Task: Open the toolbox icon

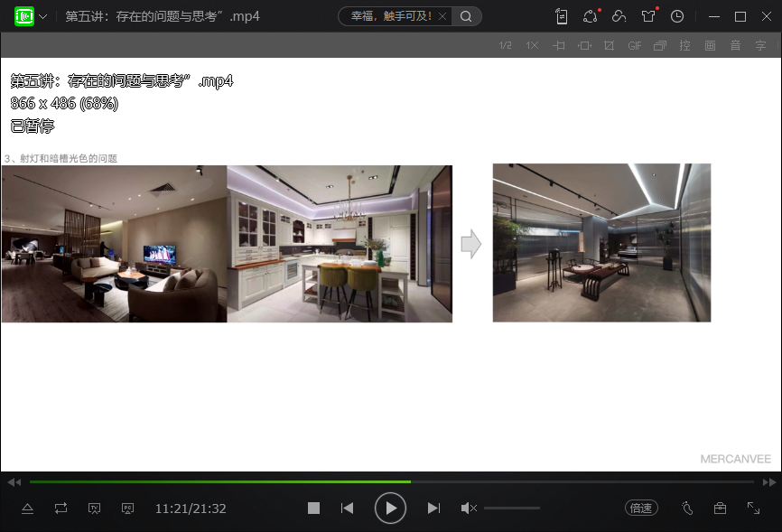Action: 721,508
